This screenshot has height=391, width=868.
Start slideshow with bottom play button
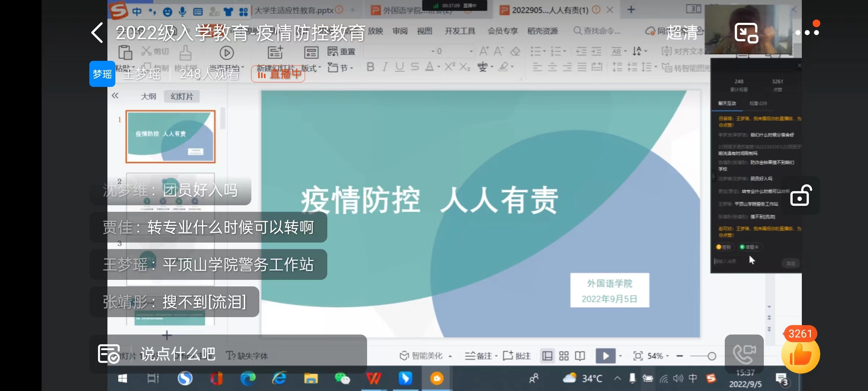[605, 356]
